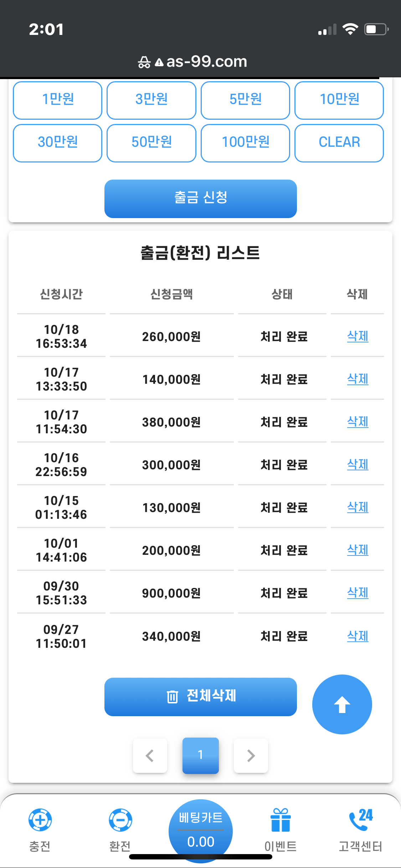
Task: Submit with 출금 신청 button
Action: pyautogui.click(x=200, y=198)
